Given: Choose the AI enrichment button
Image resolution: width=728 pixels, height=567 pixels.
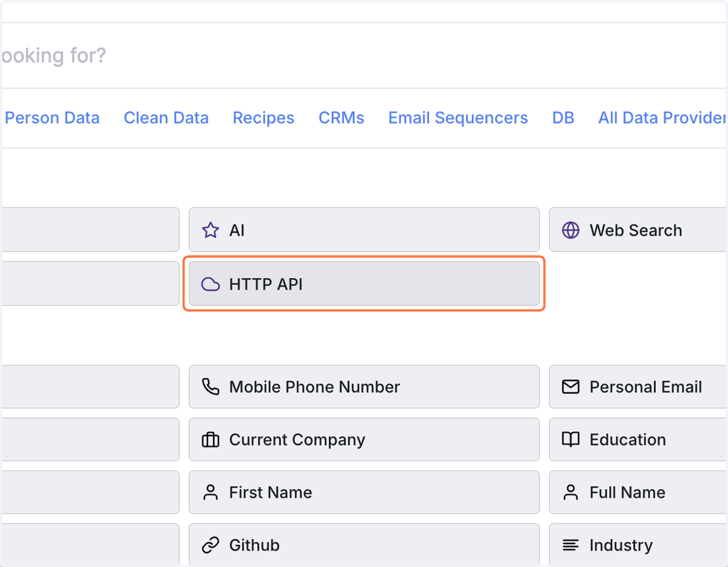Looking at the screenshot, I should pyautogui.click(x=364, y=229).
